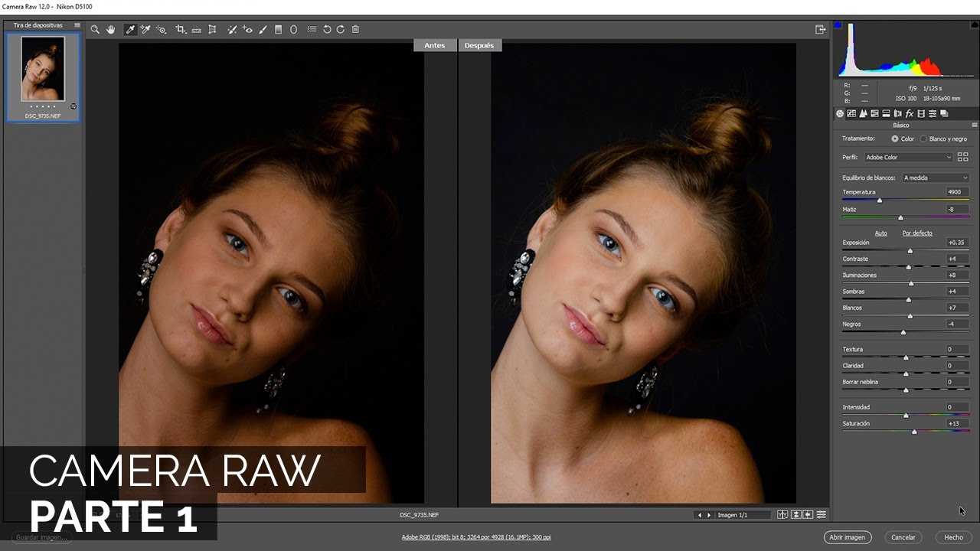Adjust the Exposición slider handle
This screenshot has height=551, width=980.
(910, 251)
